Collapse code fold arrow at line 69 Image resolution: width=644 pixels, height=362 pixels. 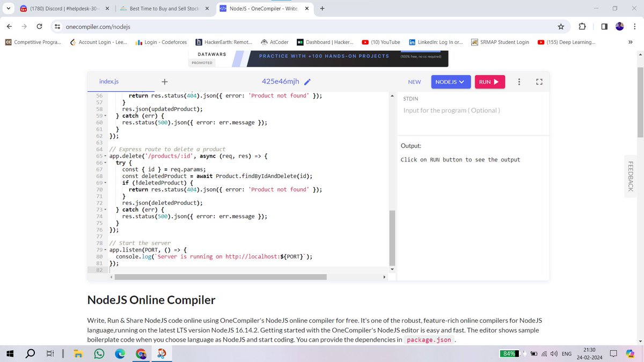point(105,183)
